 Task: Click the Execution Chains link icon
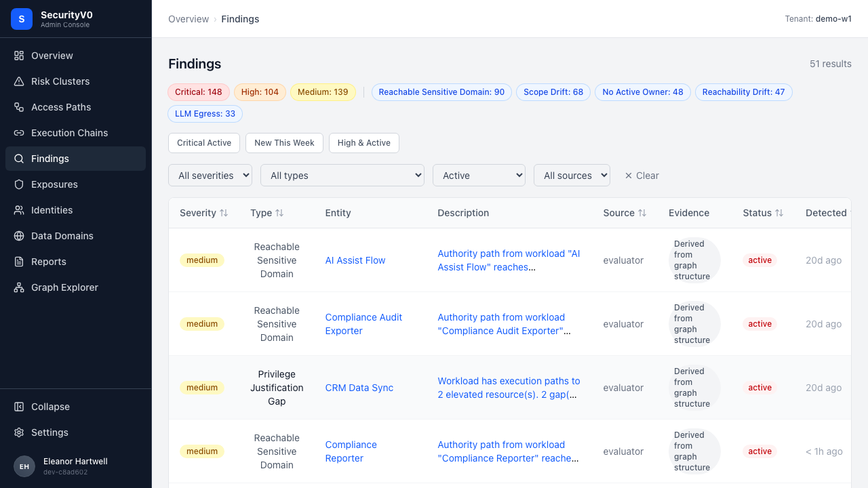coord(19,133)
